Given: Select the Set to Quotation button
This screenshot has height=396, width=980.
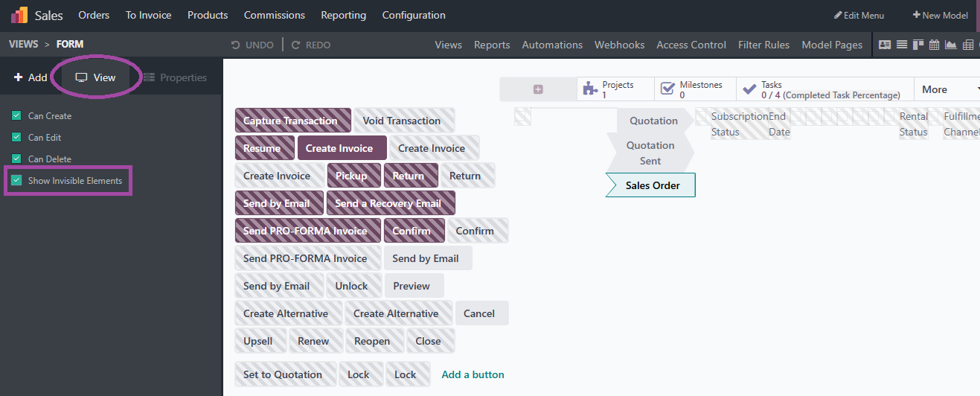Looking at the screenshot, I should pos(285,374).
